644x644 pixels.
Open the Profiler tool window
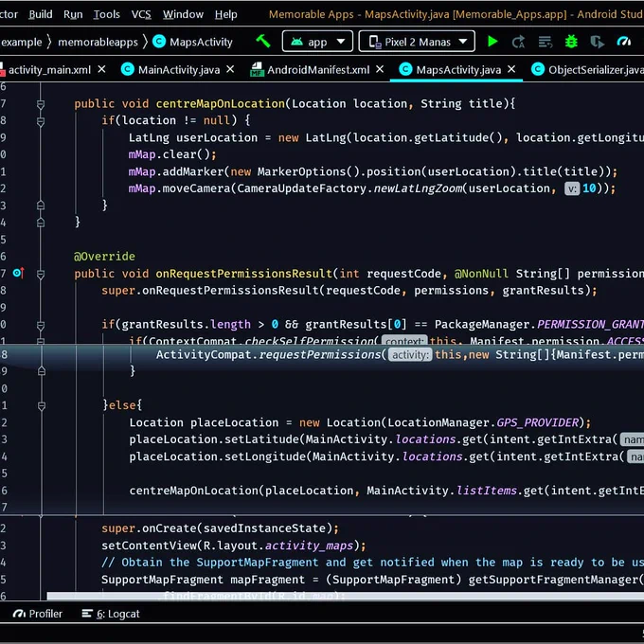(x=37, y=614)
